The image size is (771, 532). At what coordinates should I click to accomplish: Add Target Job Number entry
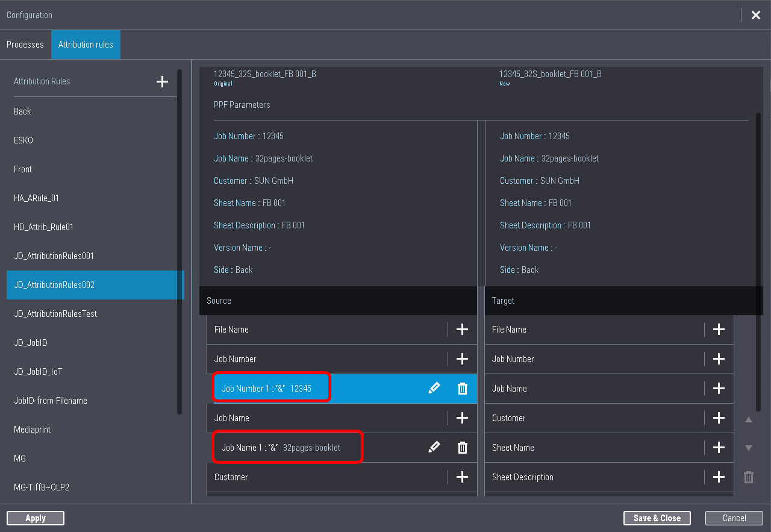click(719, 359)
